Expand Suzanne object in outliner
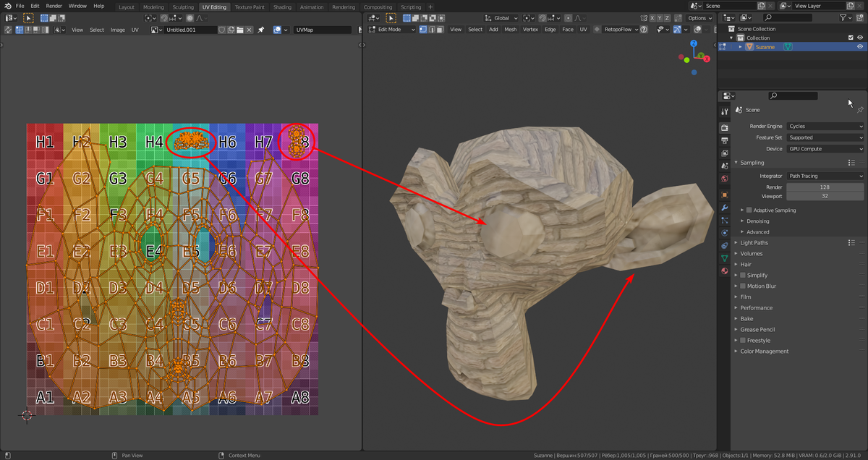 [x=741, y=46]
